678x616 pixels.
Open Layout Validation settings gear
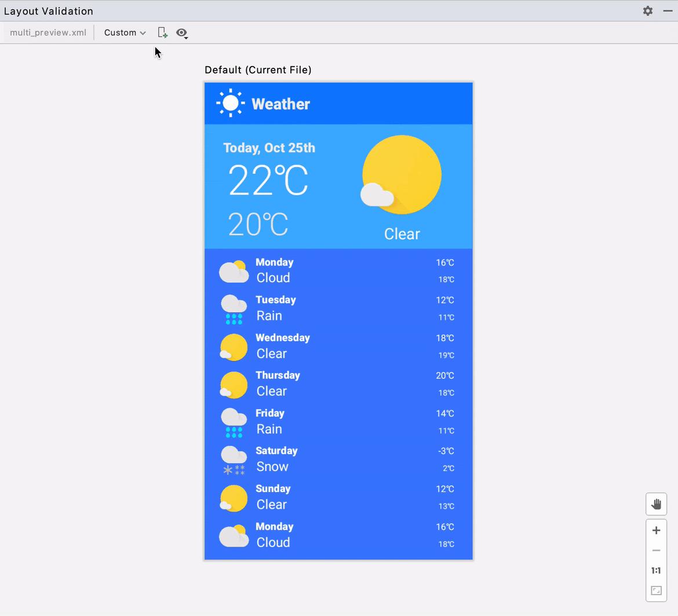click(x=647, y=10)
